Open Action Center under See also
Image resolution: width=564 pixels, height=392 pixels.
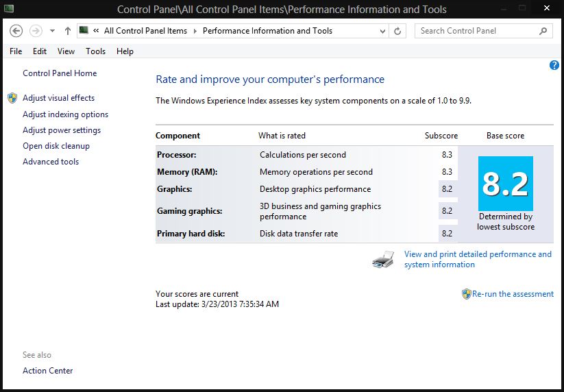point(48,371)
